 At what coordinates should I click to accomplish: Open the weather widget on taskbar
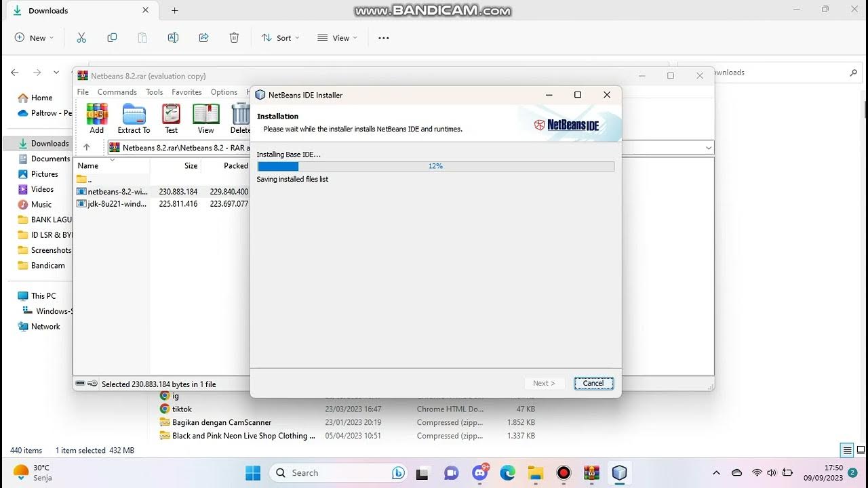click(32, 473)
